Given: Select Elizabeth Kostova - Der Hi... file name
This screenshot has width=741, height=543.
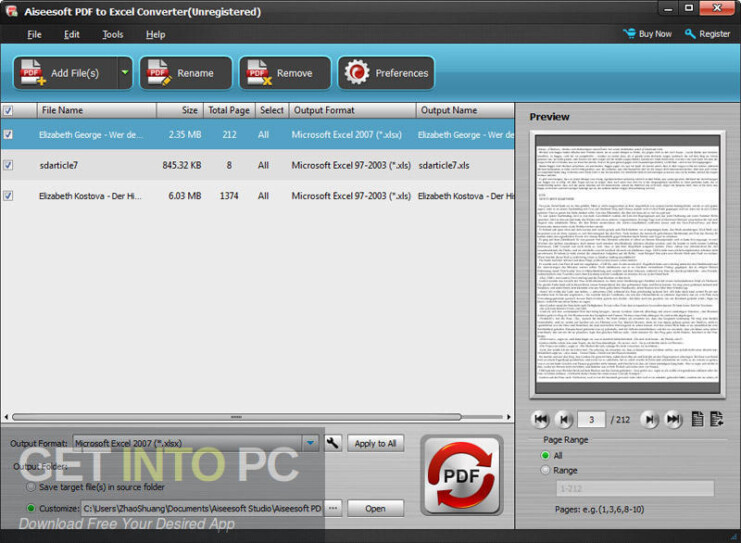Looking at the screenshot, I should (x=90, y=196).
